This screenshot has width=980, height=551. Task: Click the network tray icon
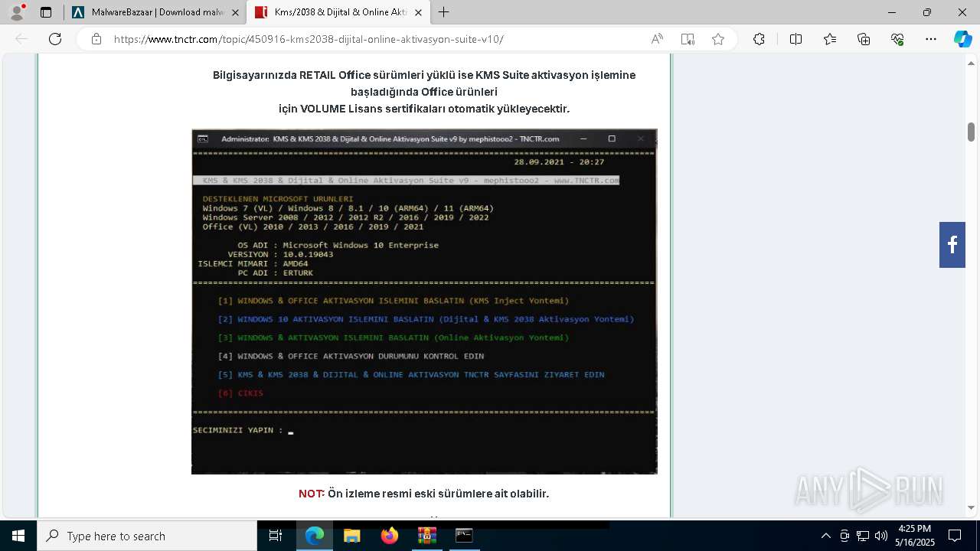tap(863, 536)
